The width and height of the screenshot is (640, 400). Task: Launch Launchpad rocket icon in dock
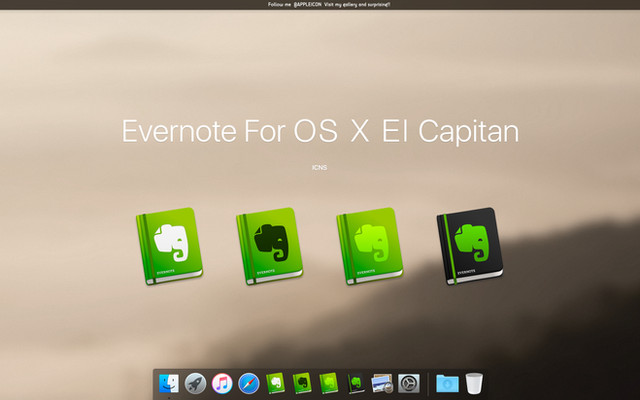196,384
